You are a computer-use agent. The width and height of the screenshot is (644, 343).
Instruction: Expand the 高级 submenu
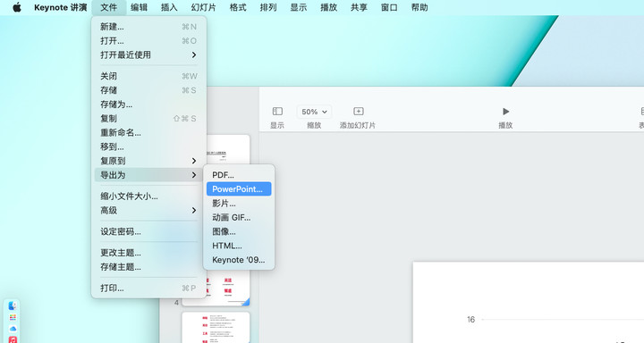148,210
